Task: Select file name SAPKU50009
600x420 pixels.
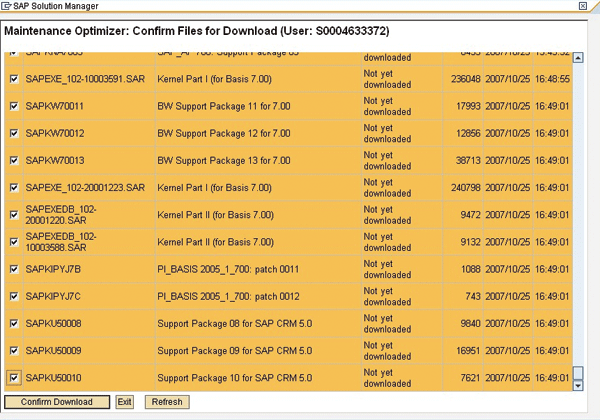Action: 54,351
